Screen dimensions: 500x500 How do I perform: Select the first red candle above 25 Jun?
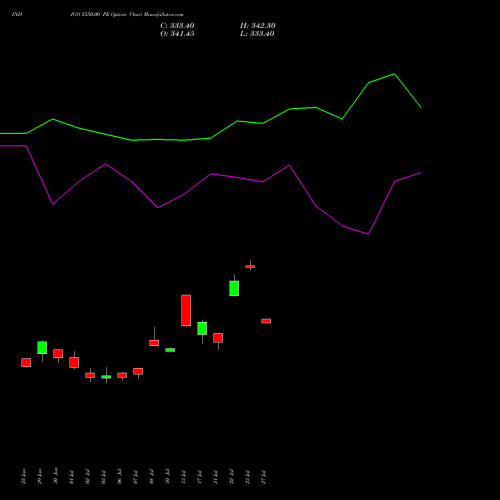[26, 363]
